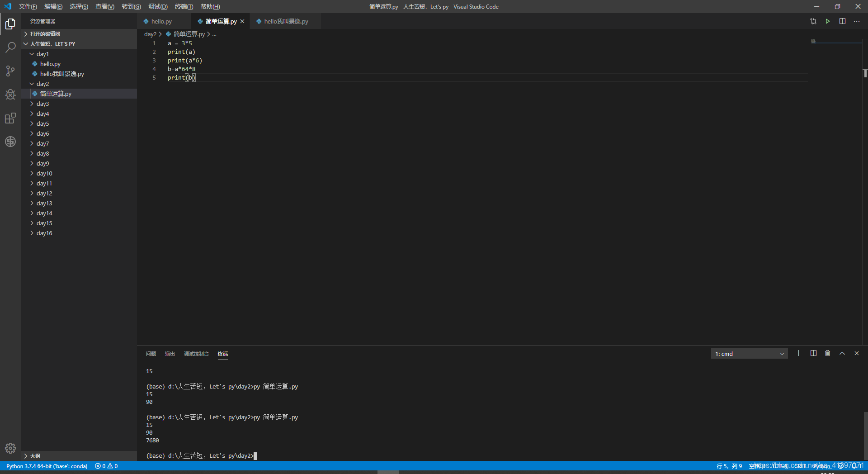The height and width of the screenshot is (474, 868).
Task: Expand the 大纲 outline section
Action: click(79, 456)
